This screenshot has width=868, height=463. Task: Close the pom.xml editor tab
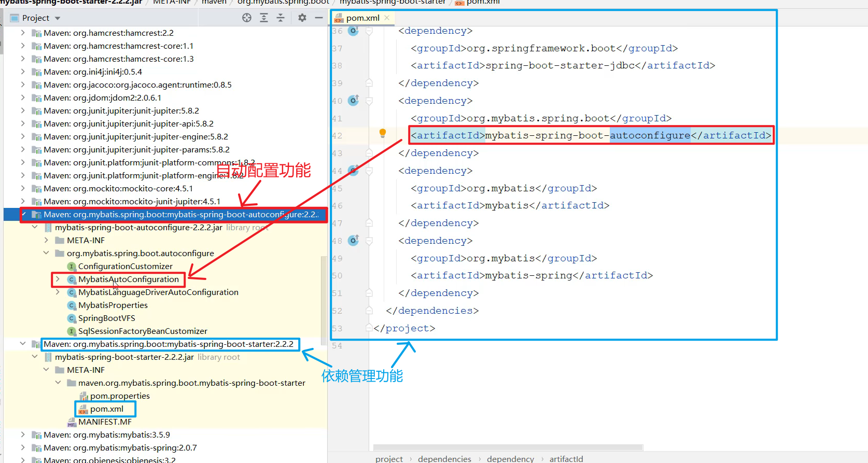click(x=387, y=18)
